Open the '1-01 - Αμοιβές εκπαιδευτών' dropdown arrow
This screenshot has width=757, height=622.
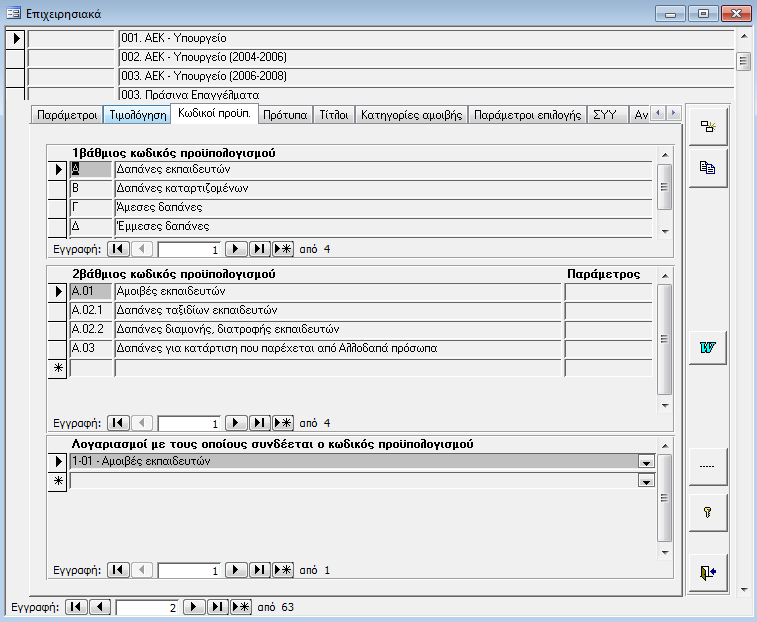tap(646, 462)
